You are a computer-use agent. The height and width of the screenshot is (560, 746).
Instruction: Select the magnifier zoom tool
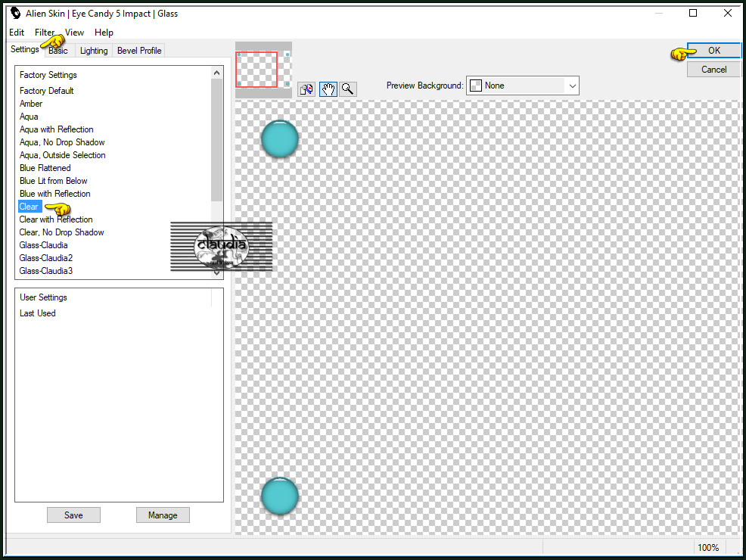pyautogui.click(x=348, y=89)
